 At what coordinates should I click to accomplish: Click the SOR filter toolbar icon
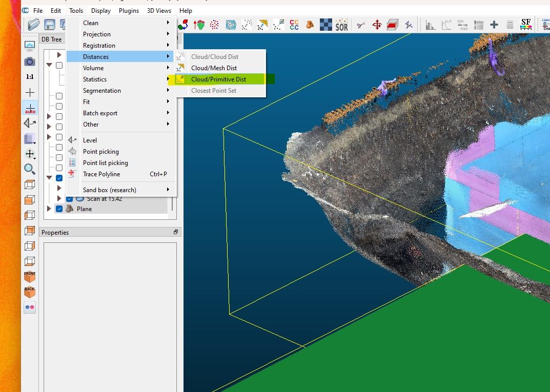pyautogui.click(x=341, y=25)
